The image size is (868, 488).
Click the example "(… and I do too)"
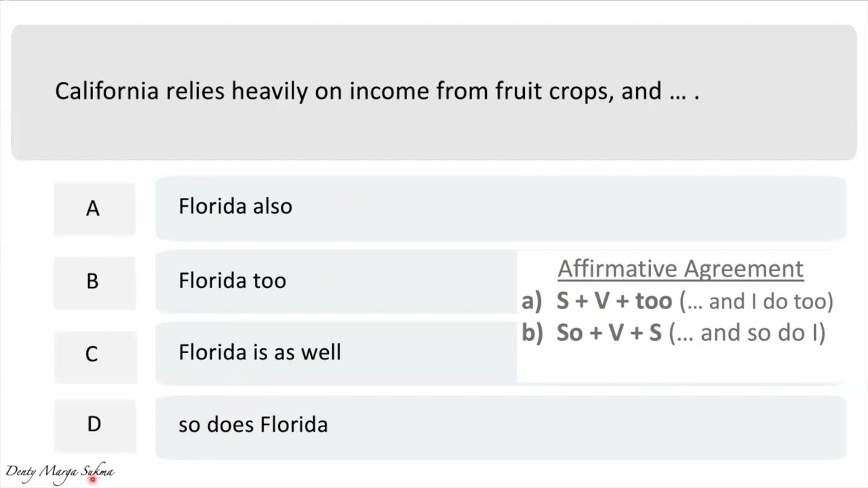(x=756, y=301)
